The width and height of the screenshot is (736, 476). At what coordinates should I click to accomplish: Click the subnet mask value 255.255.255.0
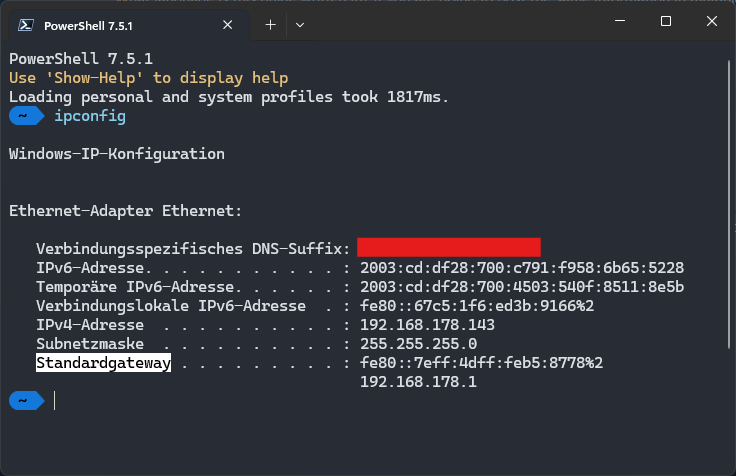[x=418, y=344]
